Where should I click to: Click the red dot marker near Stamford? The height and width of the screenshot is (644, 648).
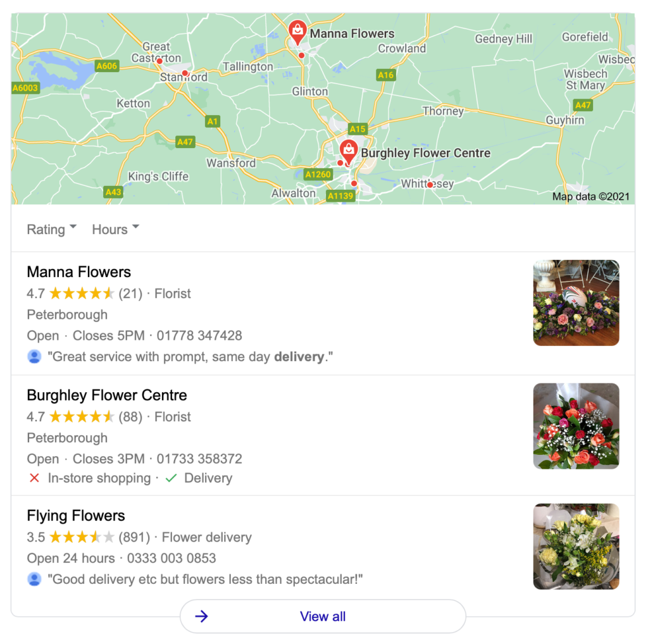pyautogui.click(x=185, y=73)
